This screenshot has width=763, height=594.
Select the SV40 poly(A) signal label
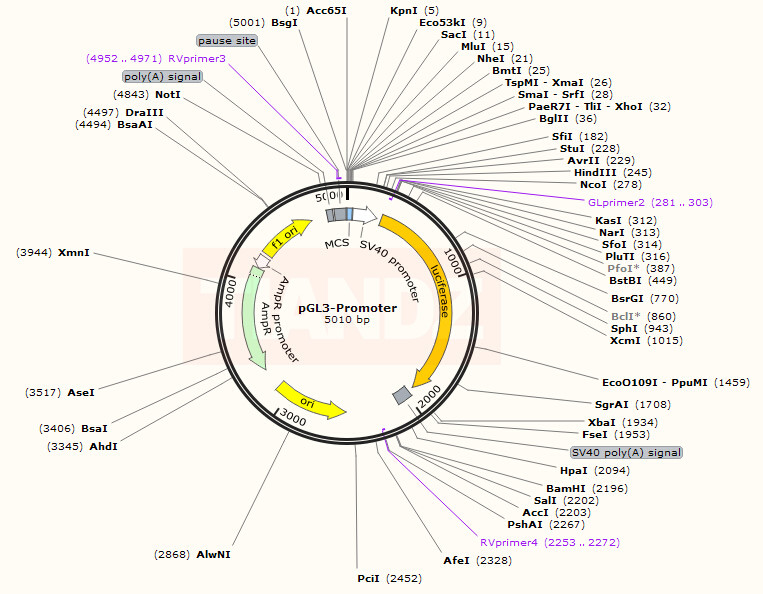(x=625, y=452)
